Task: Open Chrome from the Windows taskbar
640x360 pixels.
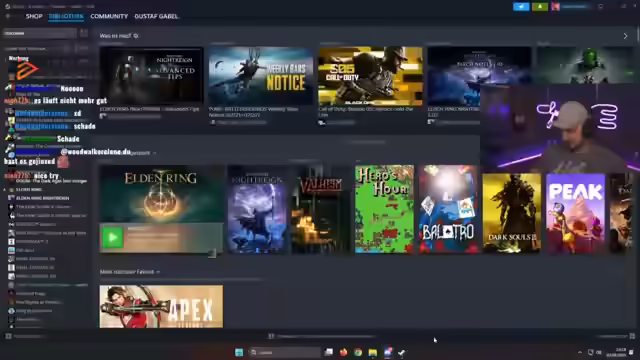Action: (358, 352)
